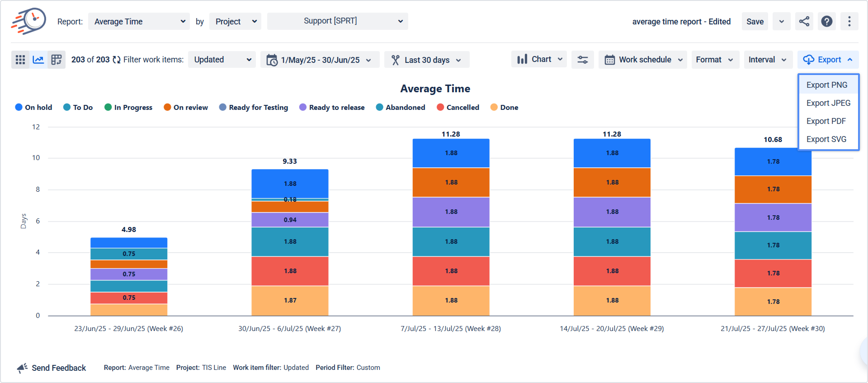Open the Average Time report dropdown
Screen dimensions: 868x383
(139, 21)
